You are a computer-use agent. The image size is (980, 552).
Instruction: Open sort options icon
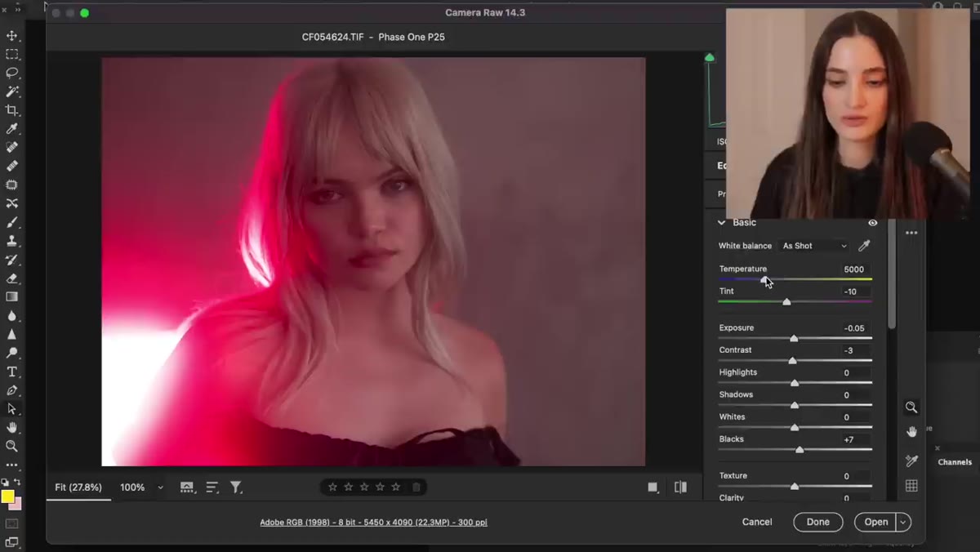tap(212, 487)
